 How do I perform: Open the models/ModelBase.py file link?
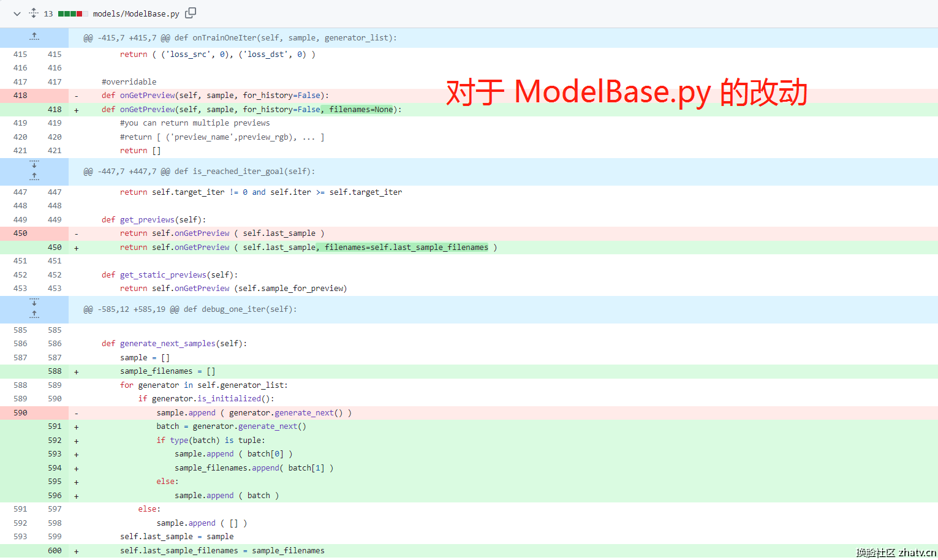136,13
